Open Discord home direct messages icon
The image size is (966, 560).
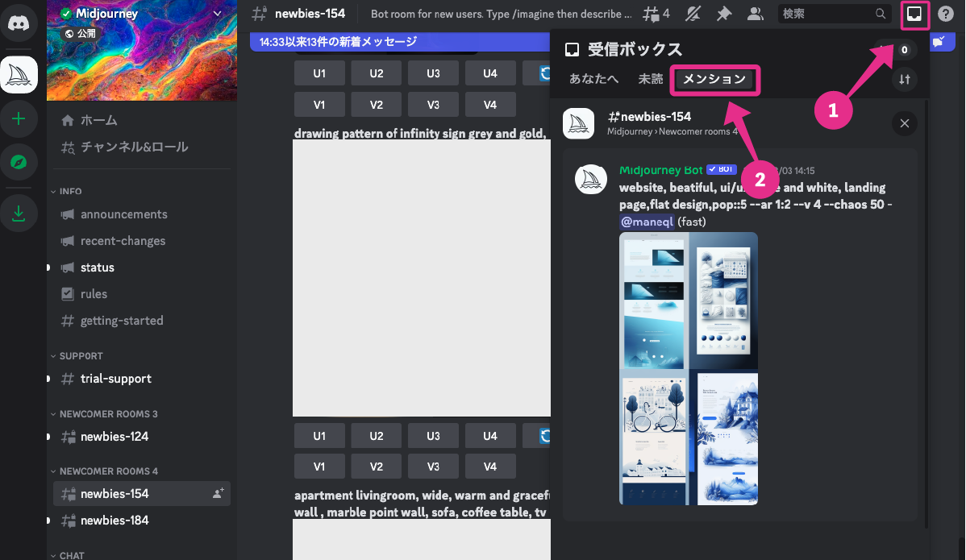click(19, 23)
